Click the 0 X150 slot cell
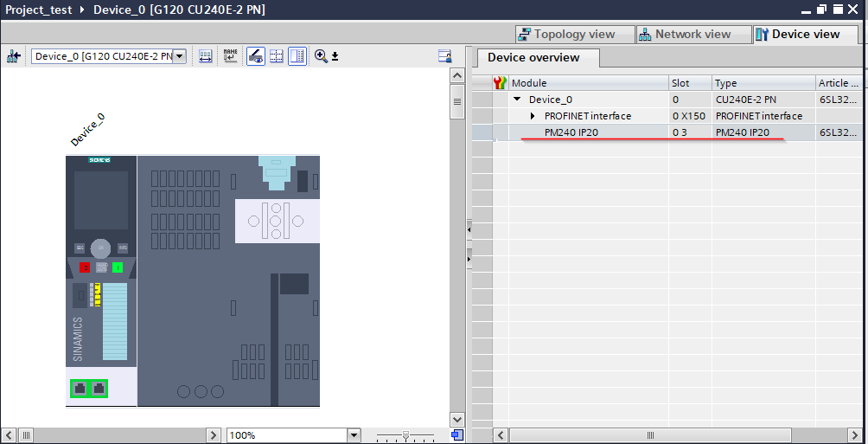Image resolution: width=868 pixels, height=444 pixels. pos(690,116)
